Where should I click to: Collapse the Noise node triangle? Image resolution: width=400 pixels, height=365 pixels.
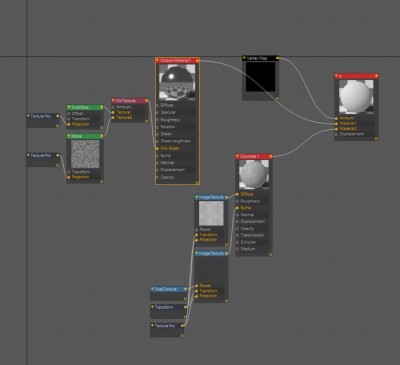pyautogui.click(x=69, y=136)
